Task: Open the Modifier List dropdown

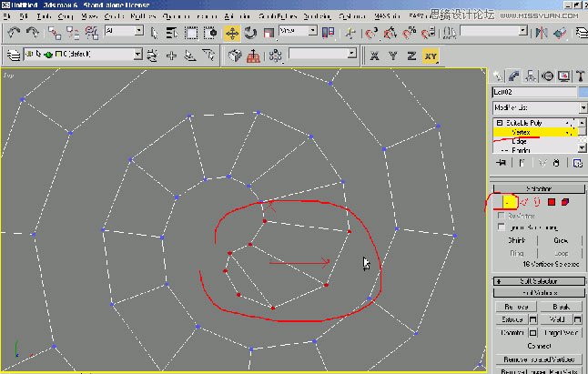Action: pos(540,108)
